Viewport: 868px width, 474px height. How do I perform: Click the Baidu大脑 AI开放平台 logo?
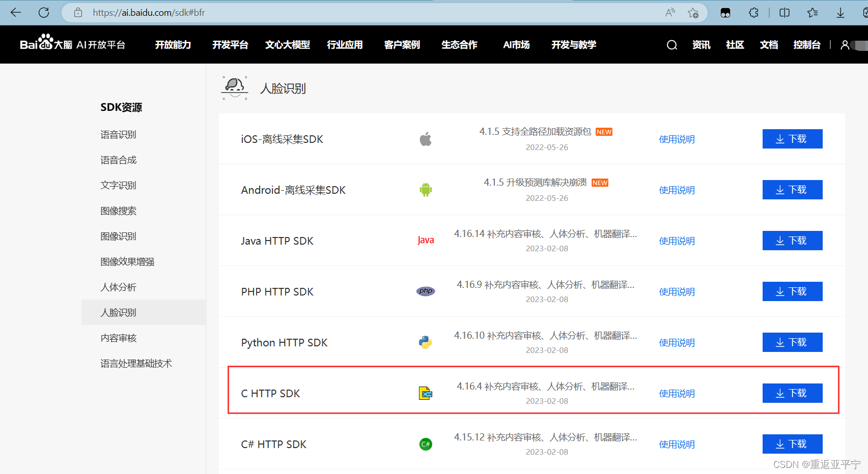[x=73, y=44]
